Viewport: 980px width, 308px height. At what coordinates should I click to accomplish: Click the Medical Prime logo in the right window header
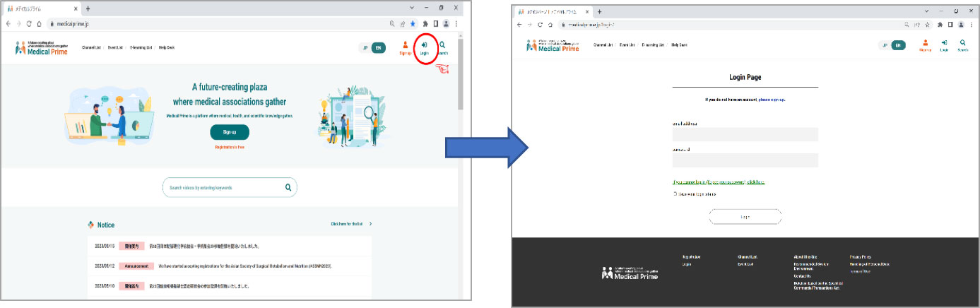[552, 45]
